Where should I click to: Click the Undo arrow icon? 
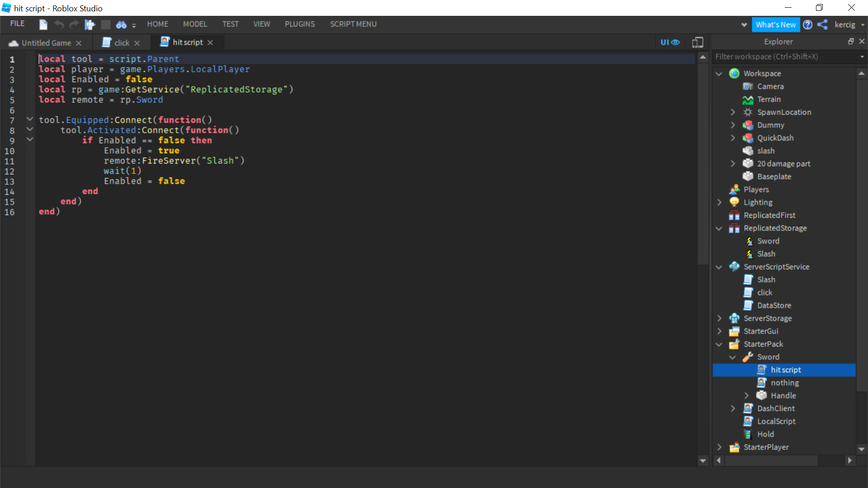pyautogui.click(x=59, y=24)
